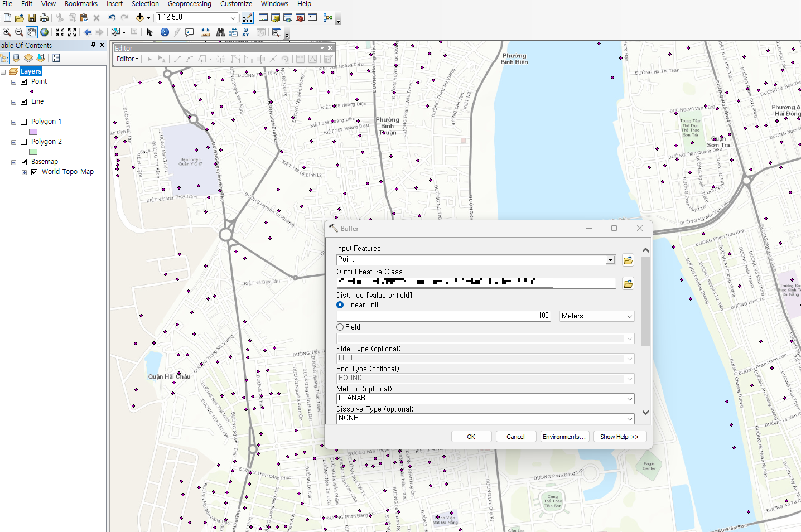801x532 pixels.
Task: Click OK in the Buffer dialog
Action: pos(471,437)
